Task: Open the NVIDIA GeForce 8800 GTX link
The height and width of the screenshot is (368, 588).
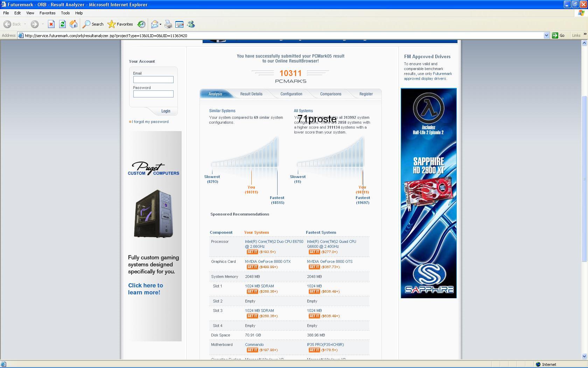Action: click(268, 261)
